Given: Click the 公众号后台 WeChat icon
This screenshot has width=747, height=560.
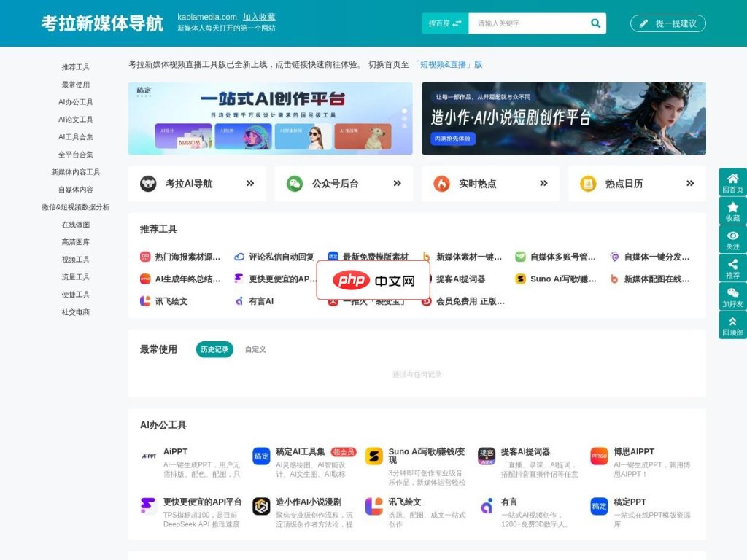Looking at the screenshot, I should (x=295, y=183).
